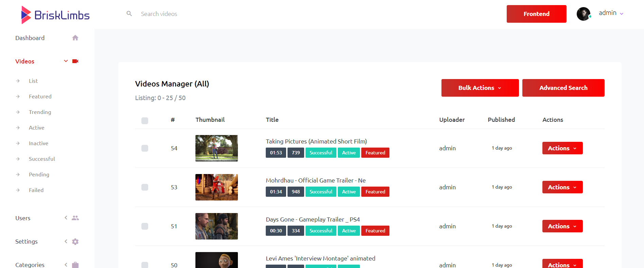This screenshot has width=644, height=268.
Task: Open Mohrdhau - Official Game Trailer title
Action: point(316,180)
